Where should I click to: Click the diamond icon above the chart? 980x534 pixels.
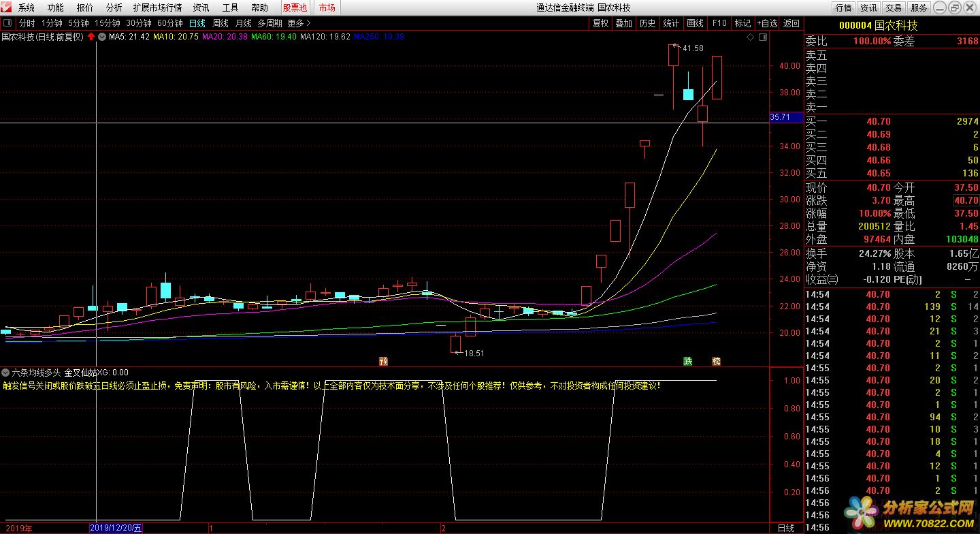(750, 37)
